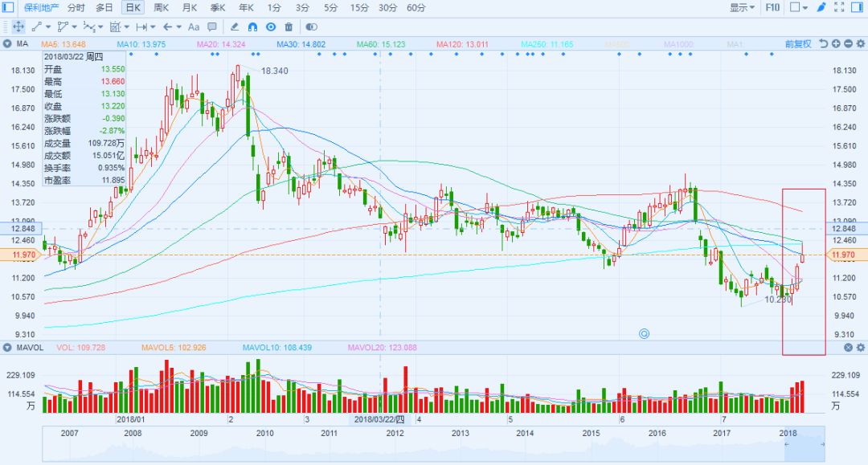Toggle the magnet snap tool
The image size is (868, 465).
coord(252,27)
